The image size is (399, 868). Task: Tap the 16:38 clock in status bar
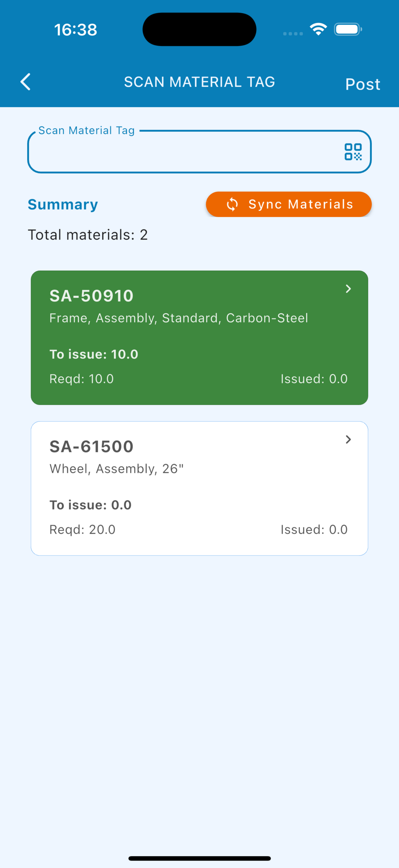tap(76, 30)
